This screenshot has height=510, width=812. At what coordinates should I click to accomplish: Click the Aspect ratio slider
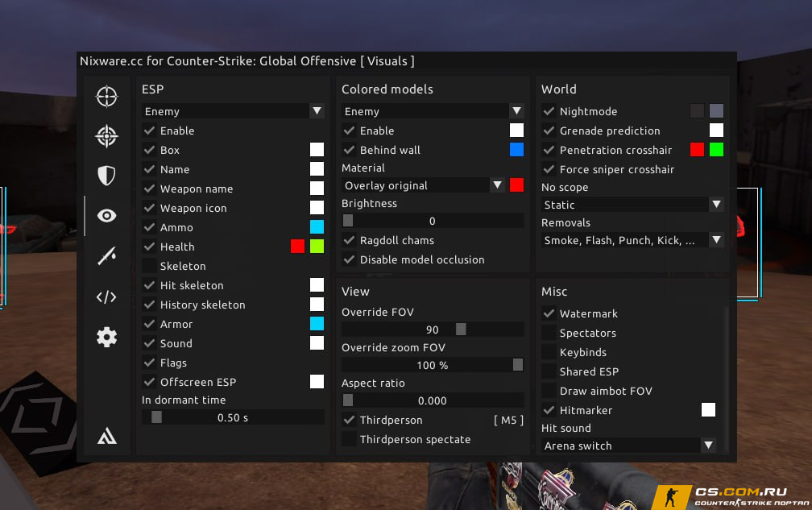coord(433,400)
